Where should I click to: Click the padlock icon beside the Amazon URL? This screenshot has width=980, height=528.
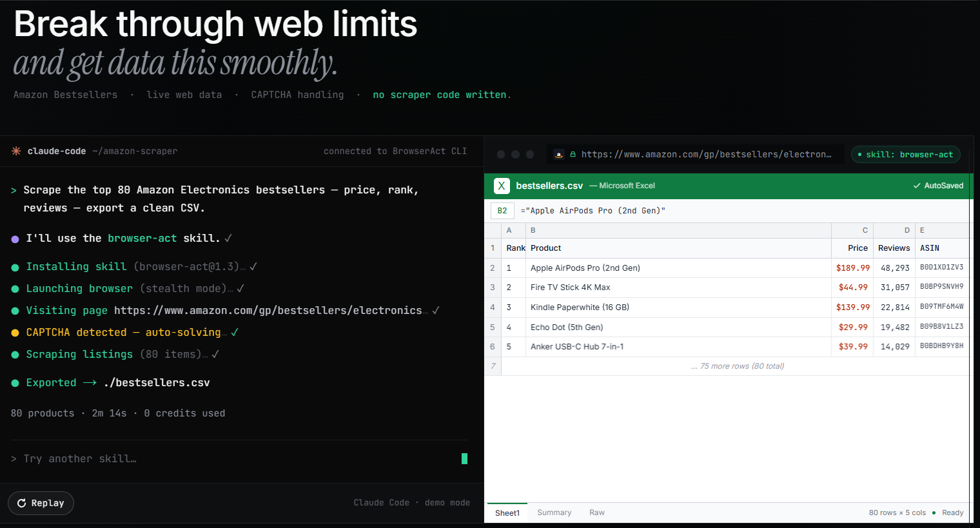573,155
